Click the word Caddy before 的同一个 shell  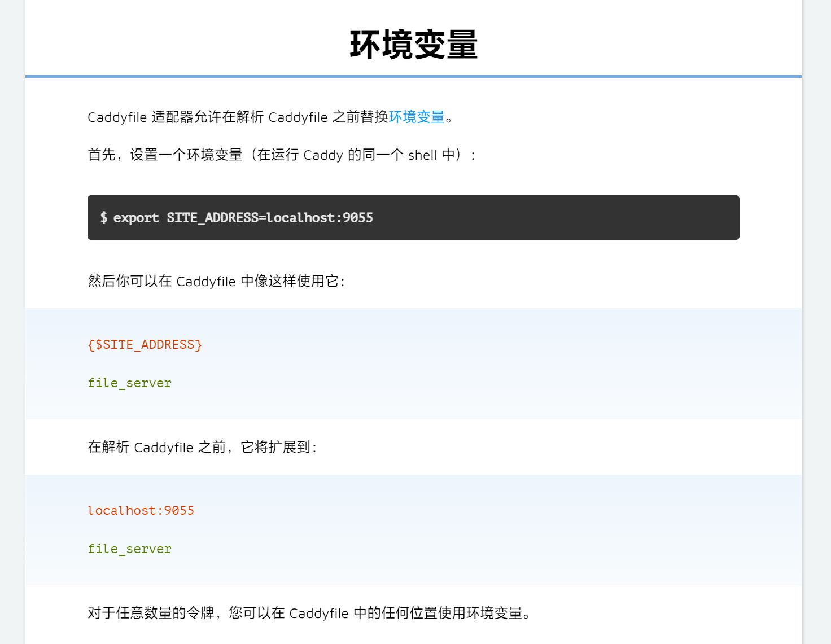click(x=323, y=155)
